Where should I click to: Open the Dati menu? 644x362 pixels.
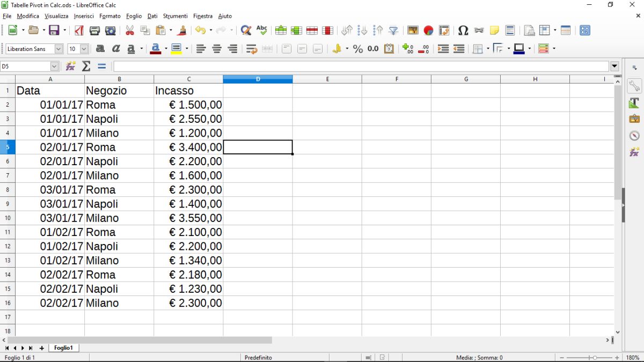(x=152, y=16)
